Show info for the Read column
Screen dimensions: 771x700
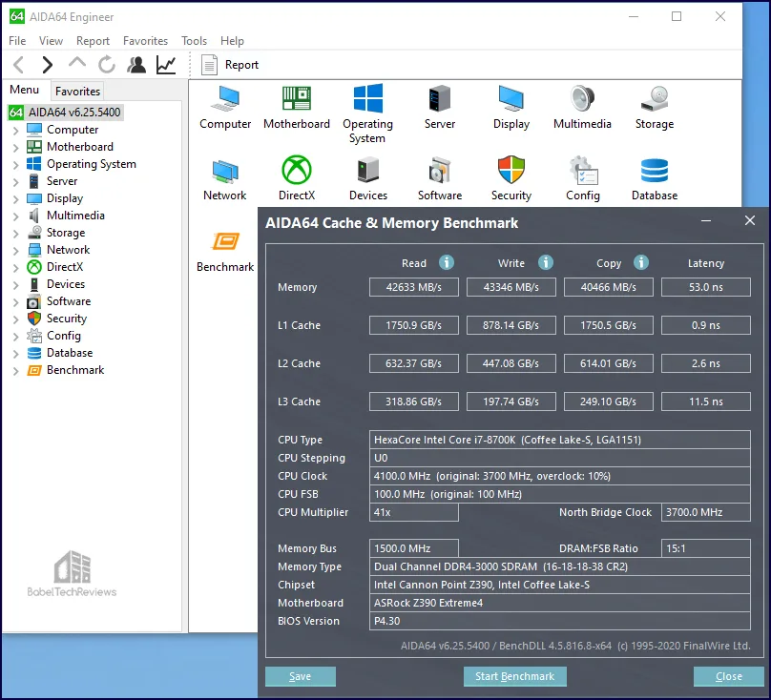tap(447, 262)
